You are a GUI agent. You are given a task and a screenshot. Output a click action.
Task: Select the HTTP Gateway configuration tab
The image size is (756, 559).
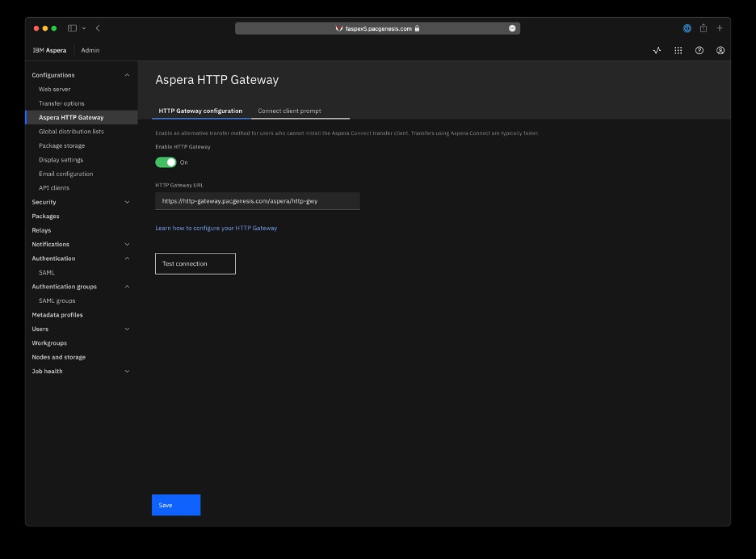(200, 111)
